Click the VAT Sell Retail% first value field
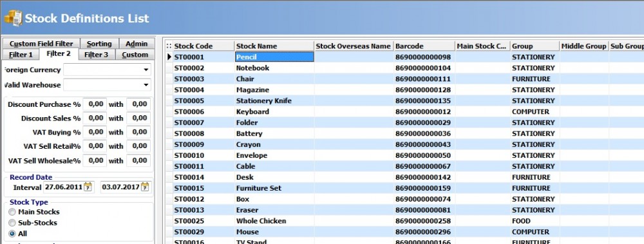This screenshot has width=644, height=244. (x=95, y=146)
